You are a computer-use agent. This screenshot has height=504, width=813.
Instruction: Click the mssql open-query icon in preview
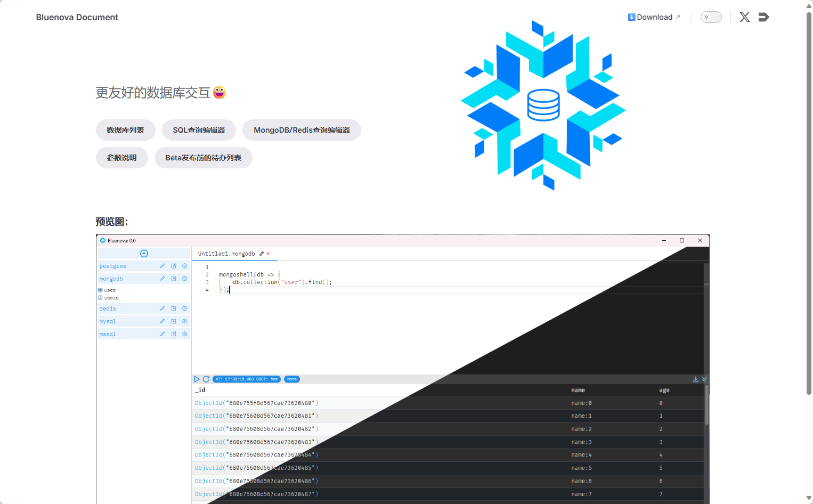click(x=174, y=334)
